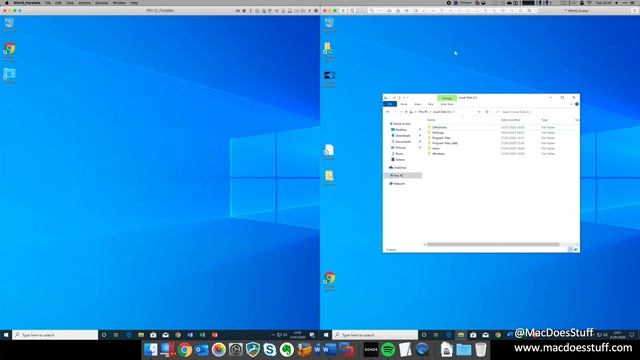Open Task View in the right VM taskbar
Viewport: 640px width, 360px height.
436,335
